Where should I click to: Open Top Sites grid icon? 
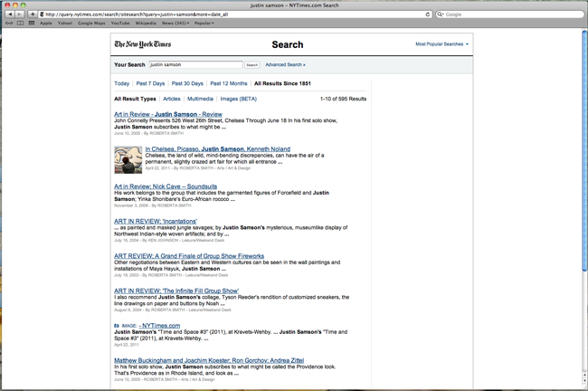32,23
